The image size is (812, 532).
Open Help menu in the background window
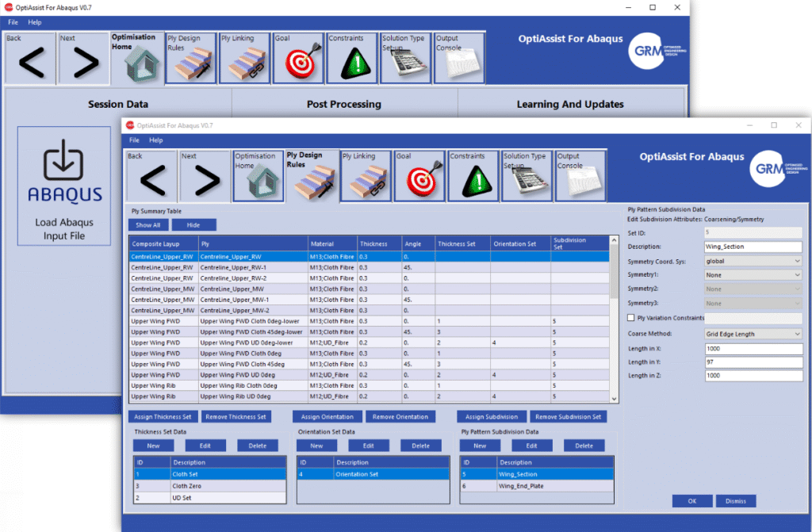(35, 22)
